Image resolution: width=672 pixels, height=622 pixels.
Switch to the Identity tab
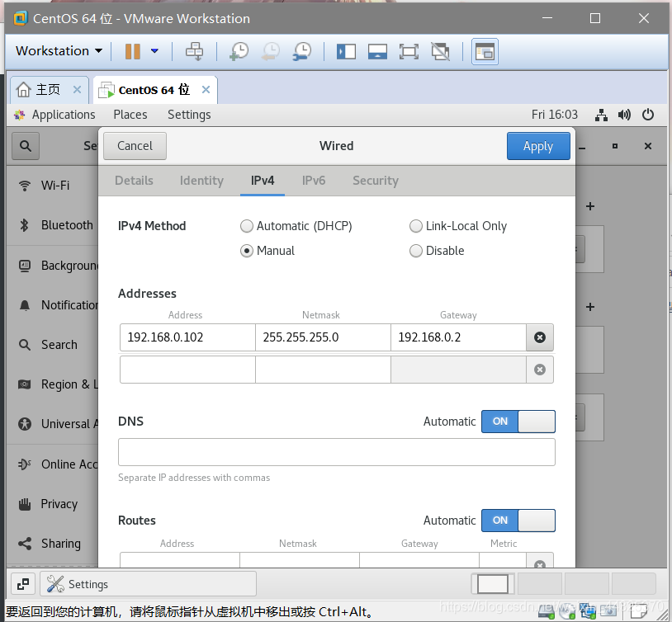tap(201, 181)
